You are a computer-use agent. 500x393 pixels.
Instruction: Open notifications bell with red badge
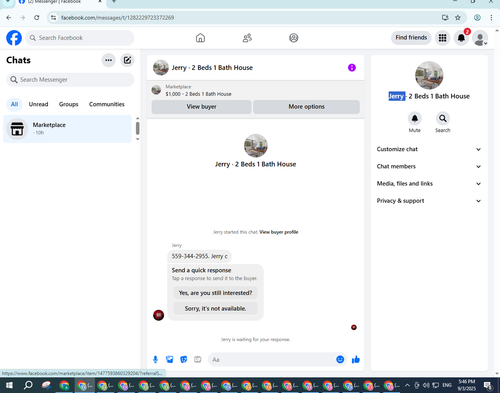point(461,38)
